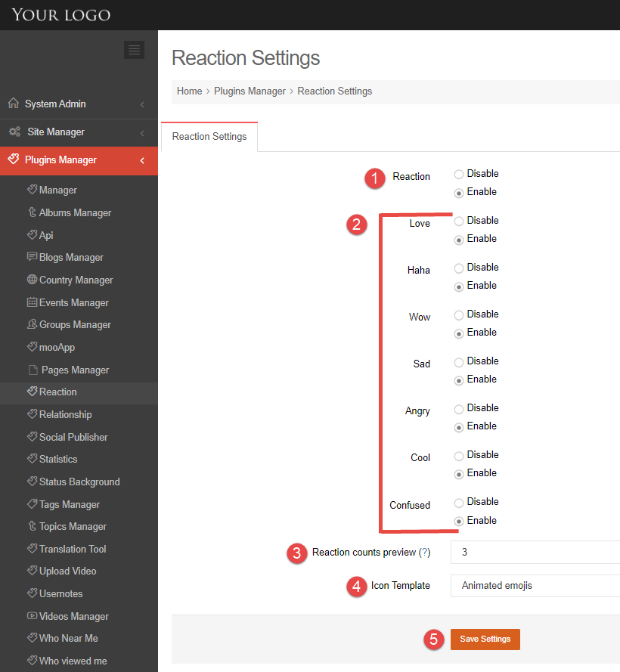Click the Translation Tool plugin icon

point(33,548)
